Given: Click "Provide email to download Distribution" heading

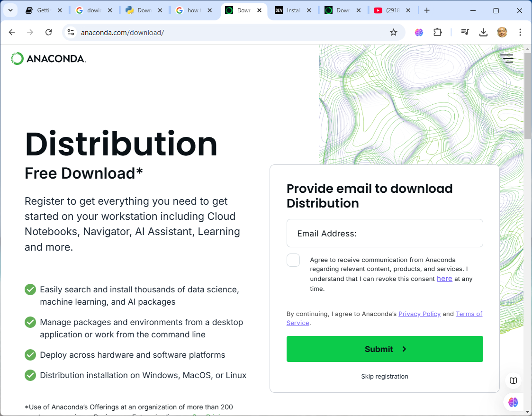Looking at the screenshot, I should (370, 196).
